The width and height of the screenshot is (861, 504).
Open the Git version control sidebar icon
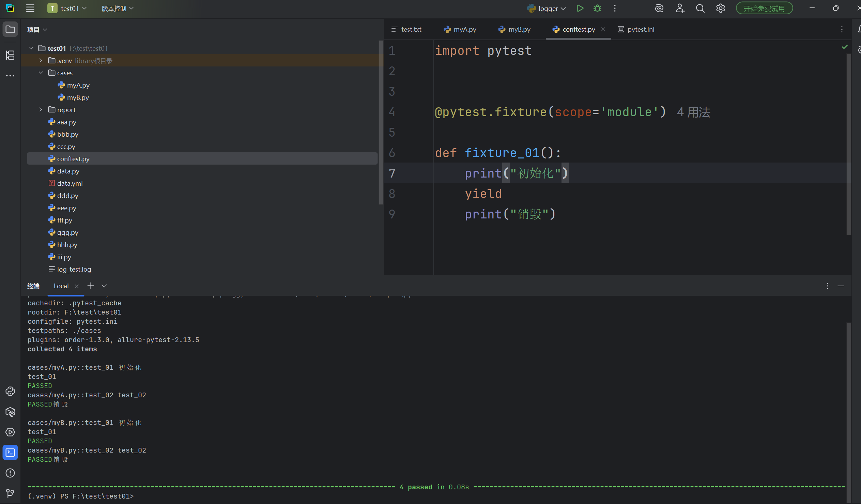(x=10, y=493)
